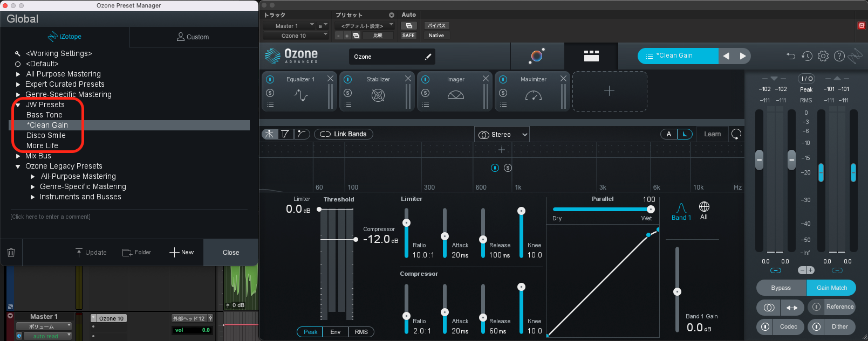
Task: Click the swap channels arrows button
Action: pyautogui.click(x=792, y=308)
